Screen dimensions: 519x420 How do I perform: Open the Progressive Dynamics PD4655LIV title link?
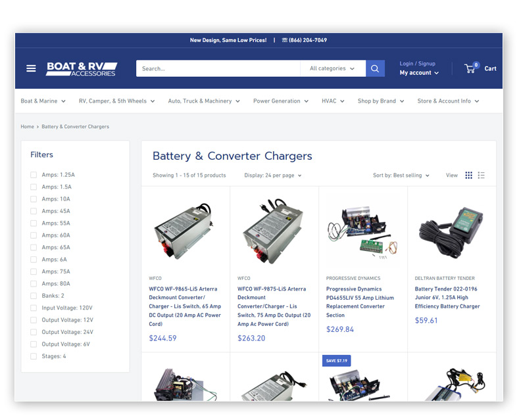tap(360, 302)
